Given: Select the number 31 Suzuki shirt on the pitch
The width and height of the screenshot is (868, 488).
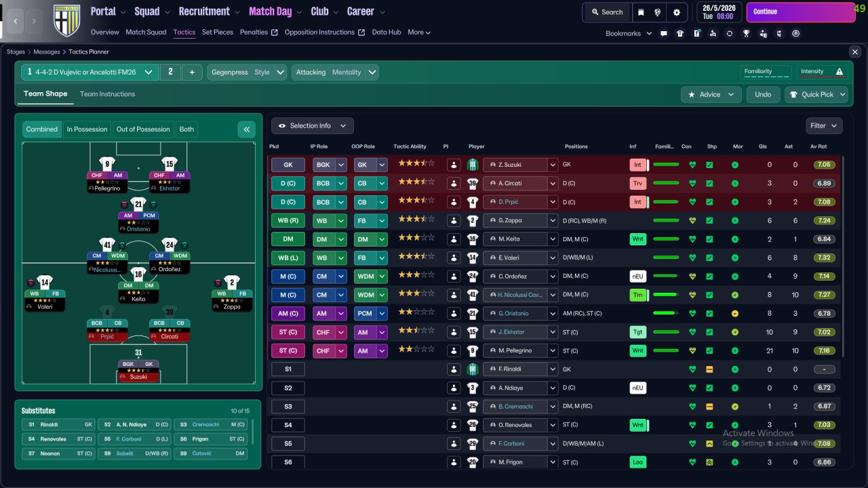Looking at the screenshot, I should pyautogui.click(x=138, y=352).
